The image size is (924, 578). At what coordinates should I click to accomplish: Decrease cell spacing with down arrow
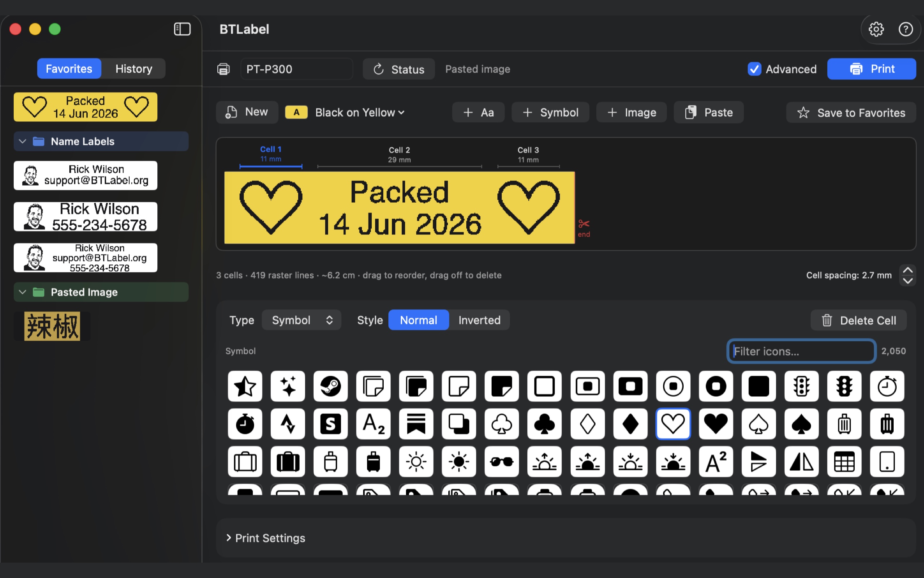(908, 281)
